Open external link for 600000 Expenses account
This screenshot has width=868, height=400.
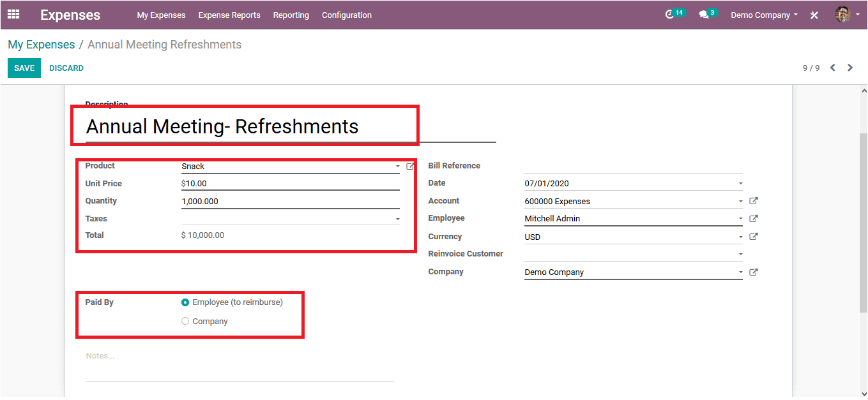pos(754,201)
